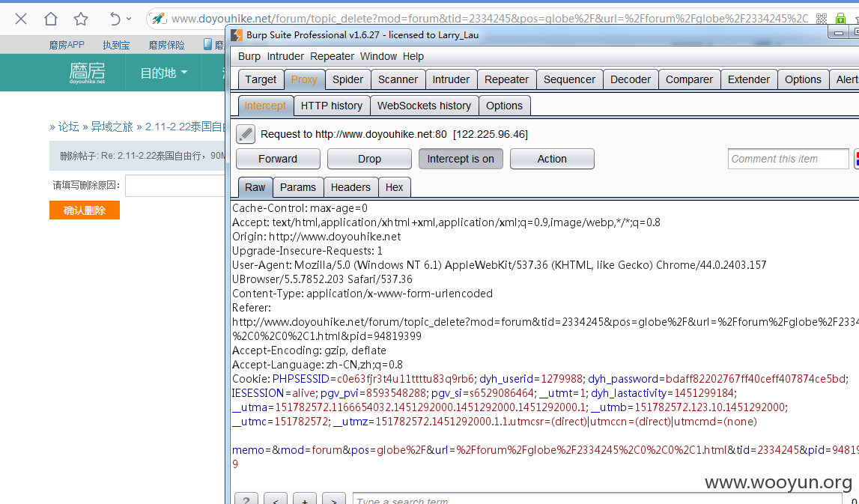Click the search term input field
This screenshot has height=504, width=859.
point(598,499)
